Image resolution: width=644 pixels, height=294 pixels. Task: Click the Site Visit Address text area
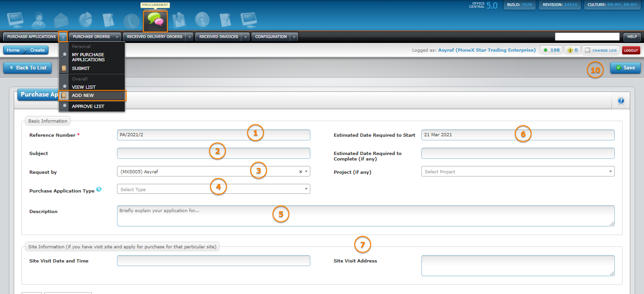518,266
